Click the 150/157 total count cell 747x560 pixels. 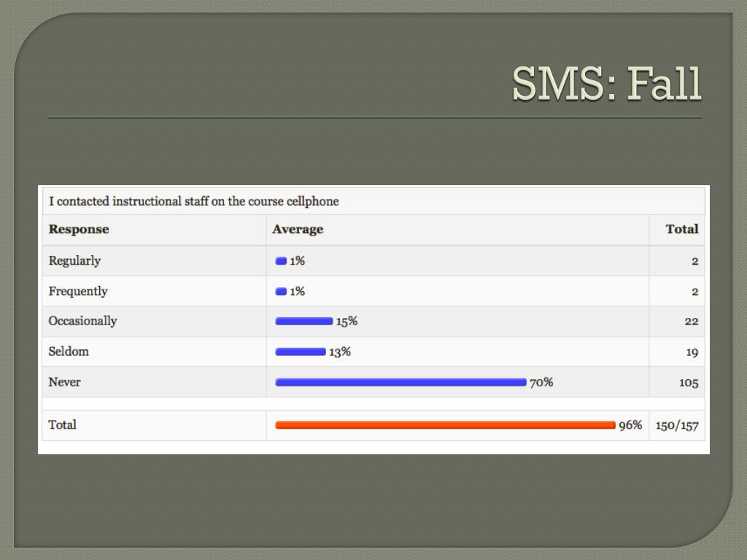pyautogui.click(x=677, y=425)
